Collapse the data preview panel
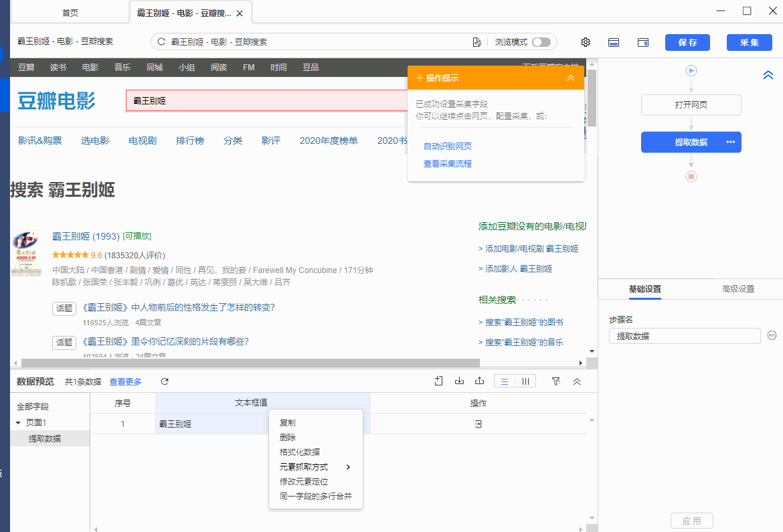The height and width of the screenshot is (532, 783). click(x=577, y=381)
